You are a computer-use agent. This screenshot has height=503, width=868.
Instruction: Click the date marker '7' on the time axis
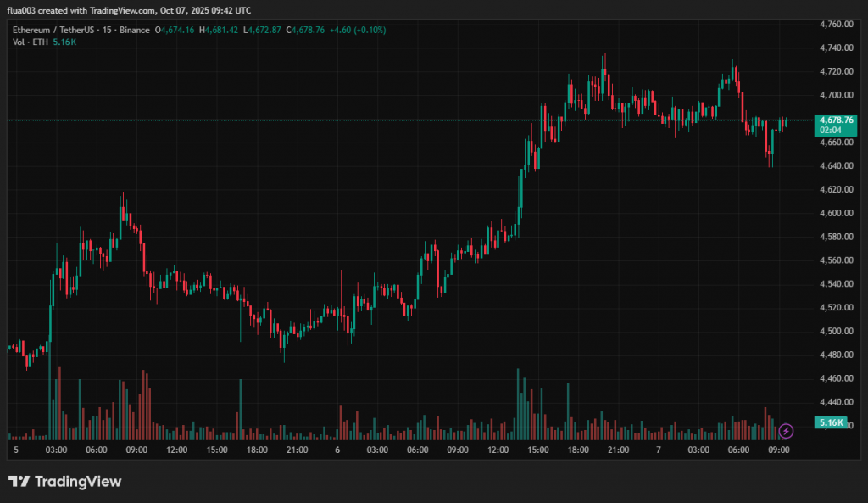click(658, 449)
